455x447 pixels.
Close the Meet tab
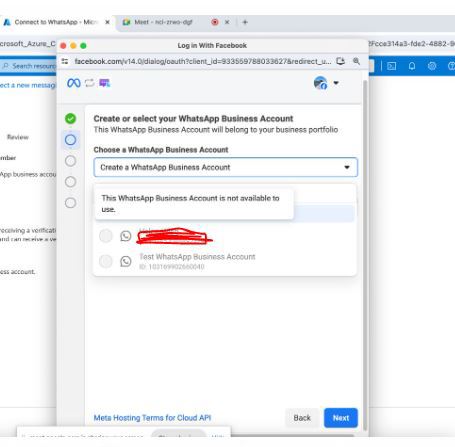[x=227, y=22]
